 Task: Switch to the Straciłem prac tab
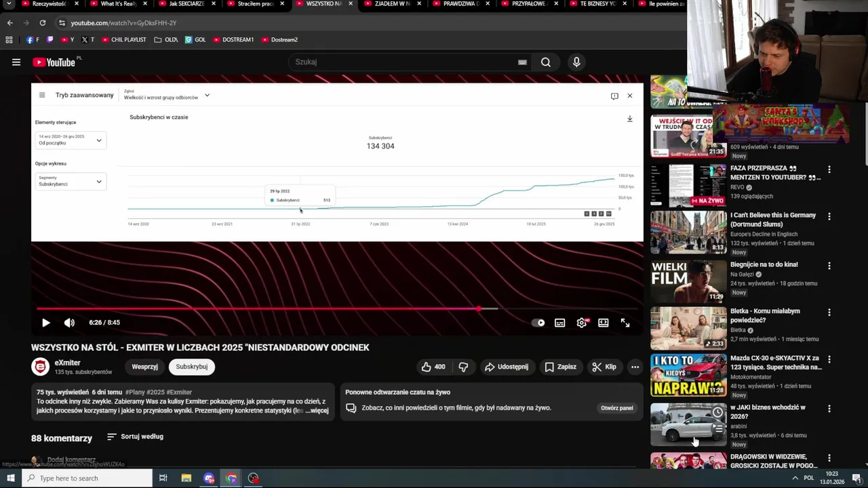[254, 4]
